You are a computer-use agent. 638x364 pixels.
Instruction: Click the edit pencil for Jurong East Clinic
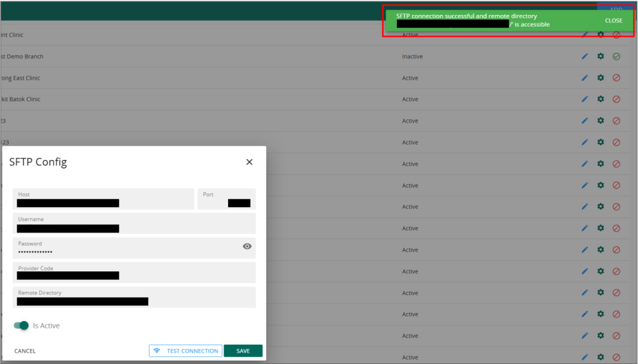pos(584,78)
